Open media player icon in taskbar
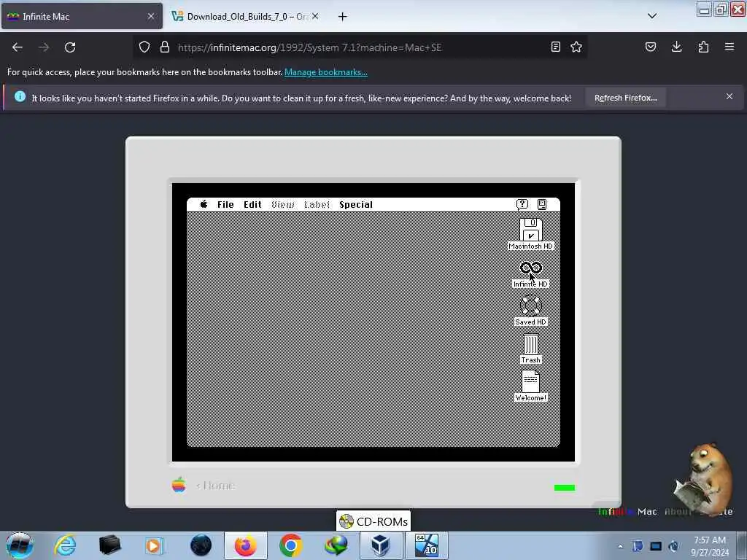This screenshot has height=560, width=747. point(154,545)
